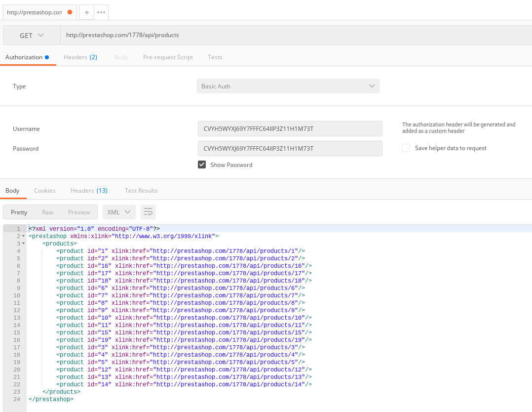View the Cookies tab of the response
532x412 pixels.
pyautogui.click(x=45, y=190)
